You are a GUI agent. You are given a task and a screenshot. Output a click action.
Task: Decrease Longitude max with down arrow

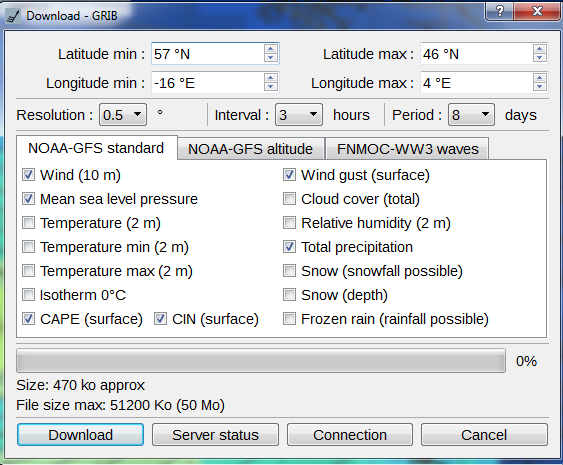coord(539,87)
